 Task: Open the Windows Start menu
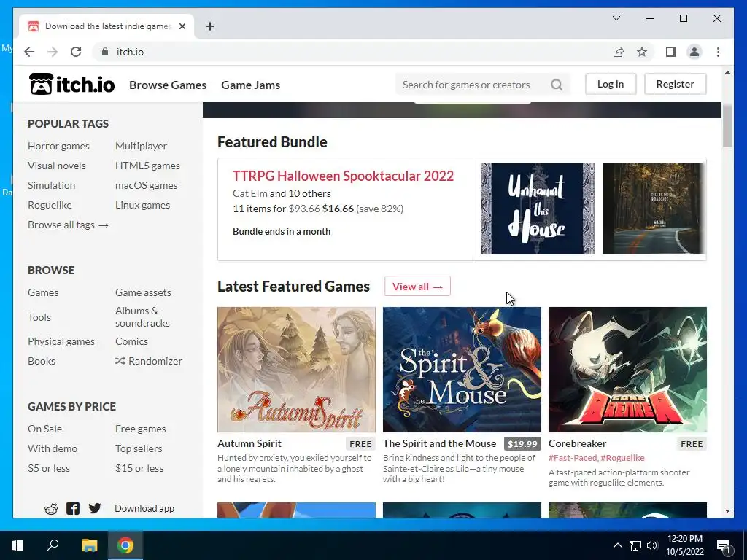[x=18, y=545]
